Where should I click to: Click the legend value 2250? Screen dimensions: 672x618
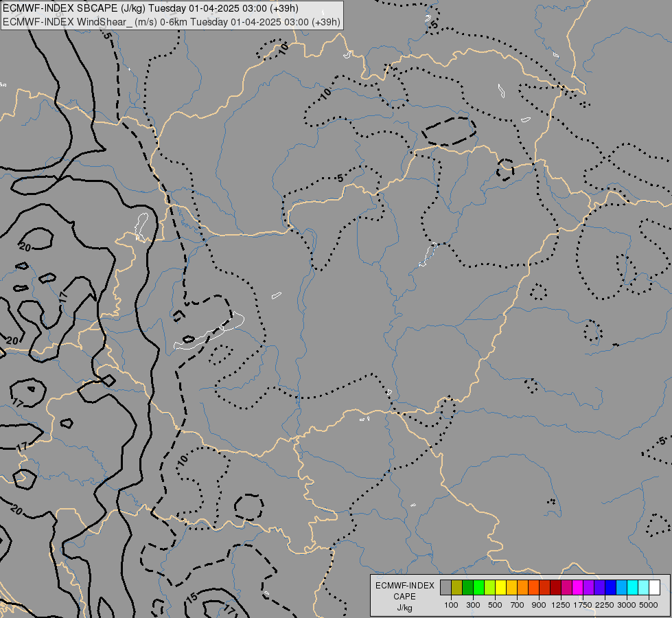605,605
